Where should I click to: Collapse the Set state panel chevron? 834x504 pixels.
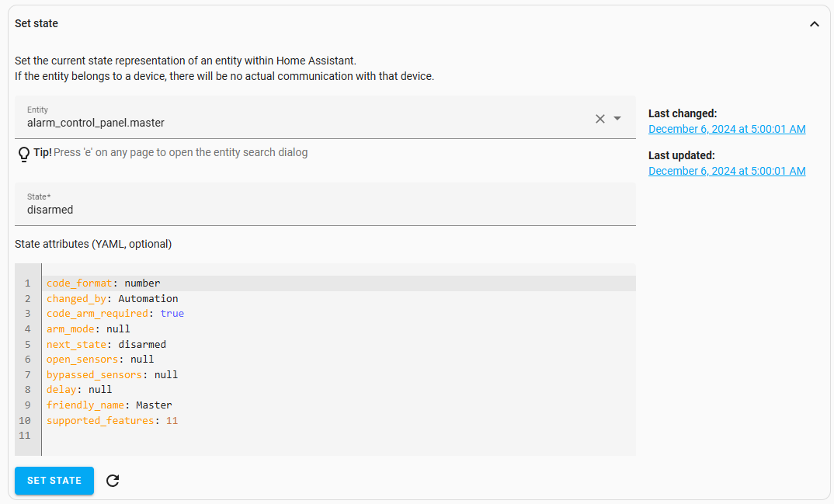point(814,24)
